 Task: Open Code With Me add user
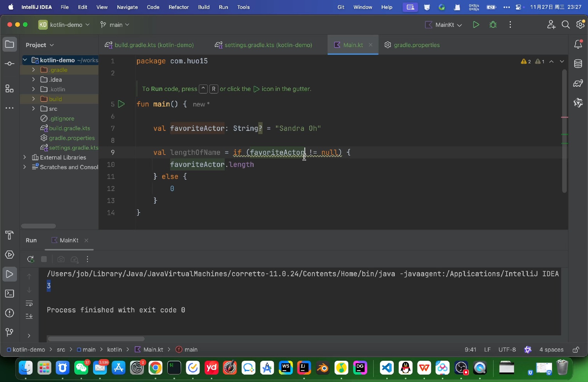pyautogui.click(x=551, y=25)
